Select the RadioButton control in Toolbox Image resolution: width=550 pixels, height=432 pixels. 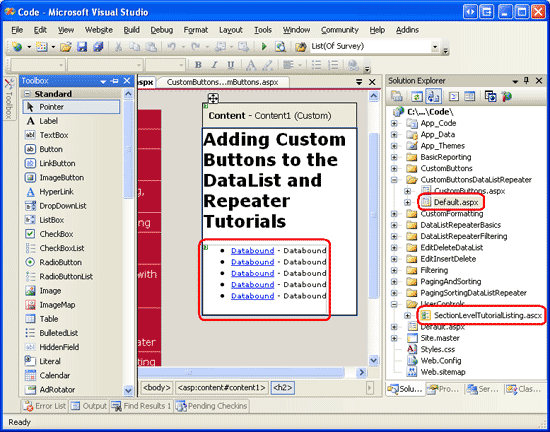[x=60, y=262]
